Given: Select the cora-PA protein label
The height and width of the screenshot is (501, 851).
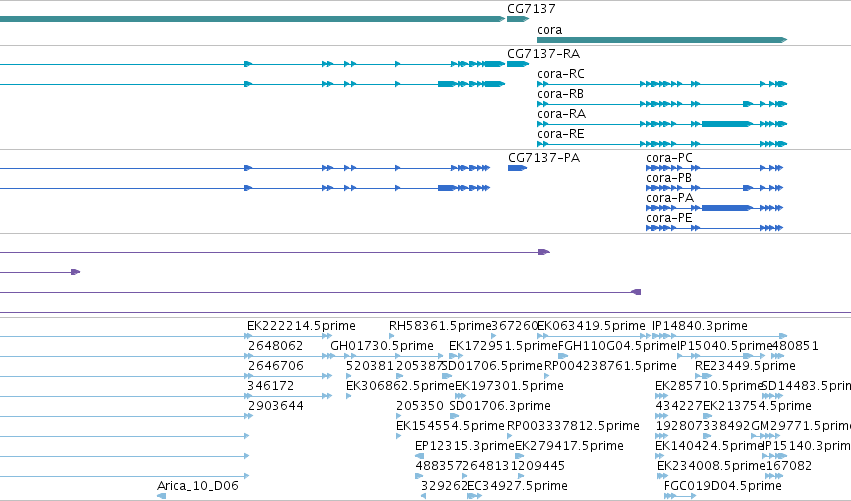Looking at the screenshot, I should tap(670, 198).
